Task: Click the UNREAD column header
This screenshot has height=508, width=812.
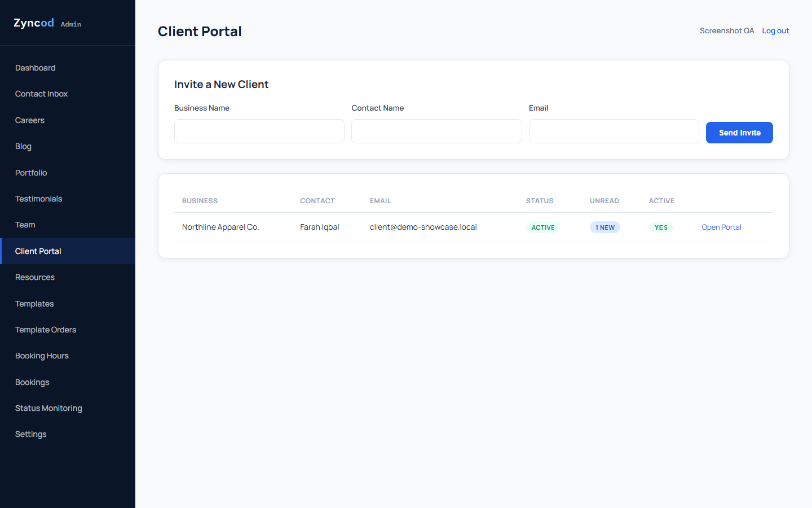Action: [604, 201]
